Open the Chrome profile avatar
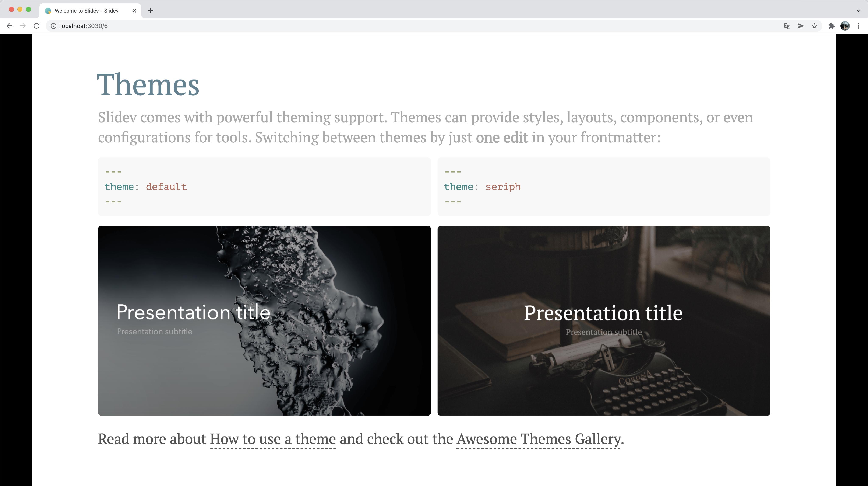The image size is (868, 486). pyautogui.click(x=845, y=26)
